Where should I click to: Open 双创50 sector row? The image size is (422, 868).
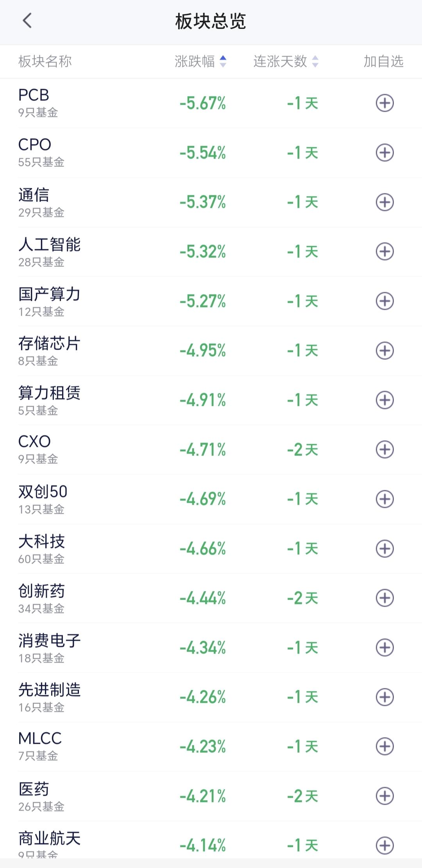point(211,499)
